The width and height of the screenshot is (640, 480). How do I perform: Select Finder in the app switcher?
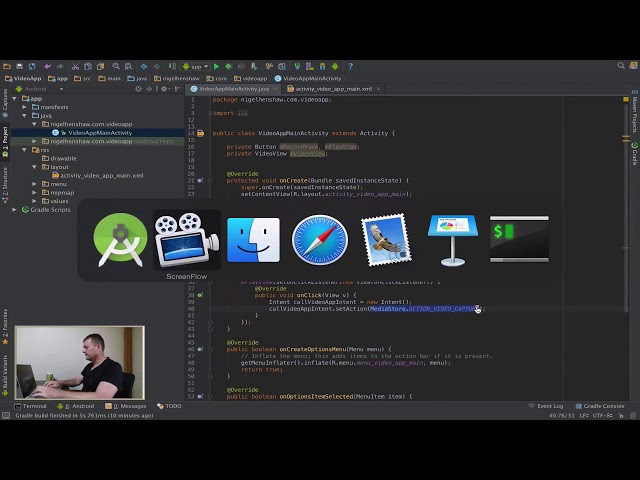click(x=253, y=240)
